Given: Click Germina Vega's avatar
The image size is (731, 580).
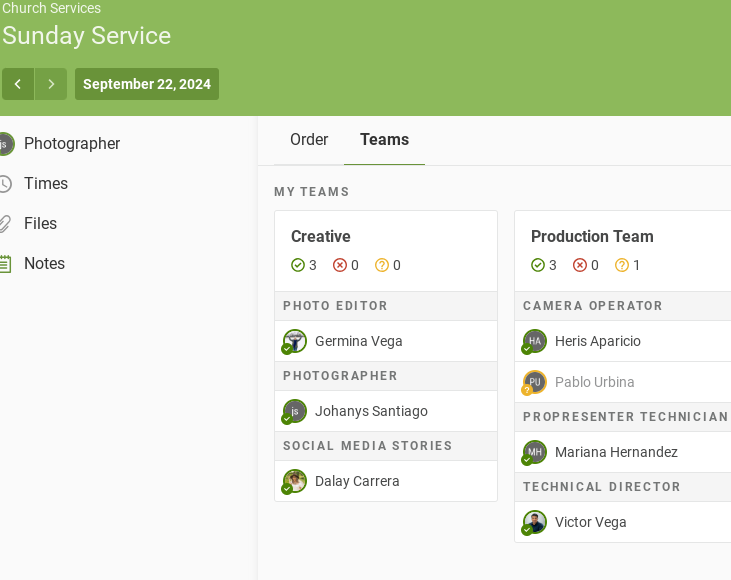Looking at the screenshot, I should [x=295, y=341].
